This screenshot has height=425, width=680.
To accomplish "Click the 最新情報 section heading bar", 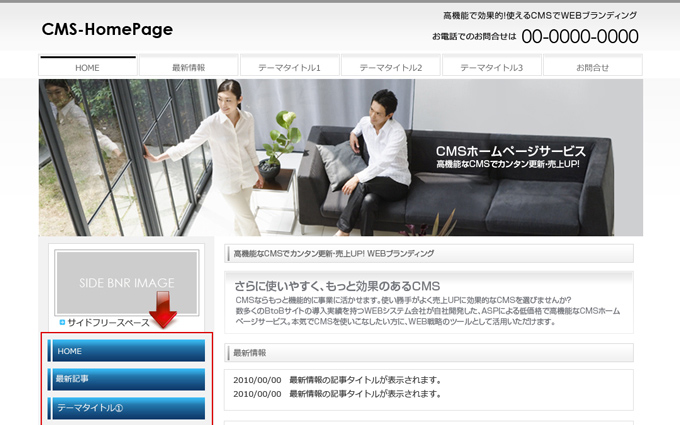I will click(x=429, y=353).
